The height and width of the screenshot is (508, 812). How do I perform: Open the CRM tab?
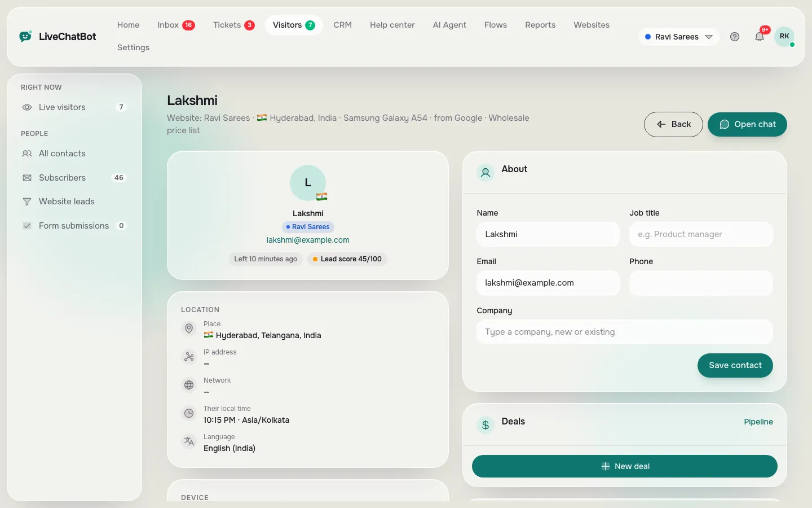(x=342, y=25)
